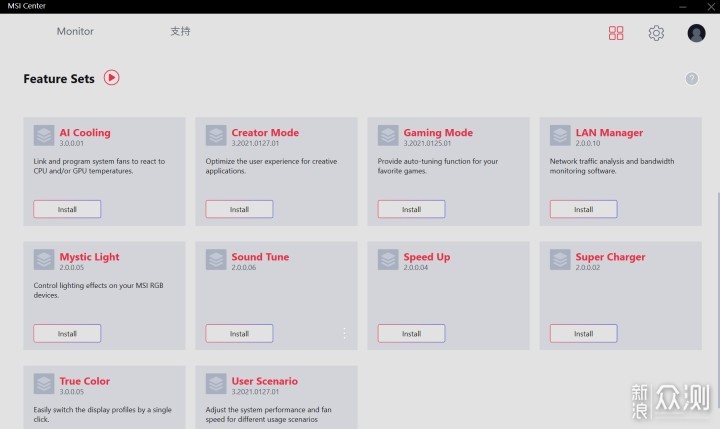Screen dimensions: 720x429
Task: Switch to the 支持 support tab
Action: (x=180, y=31)
